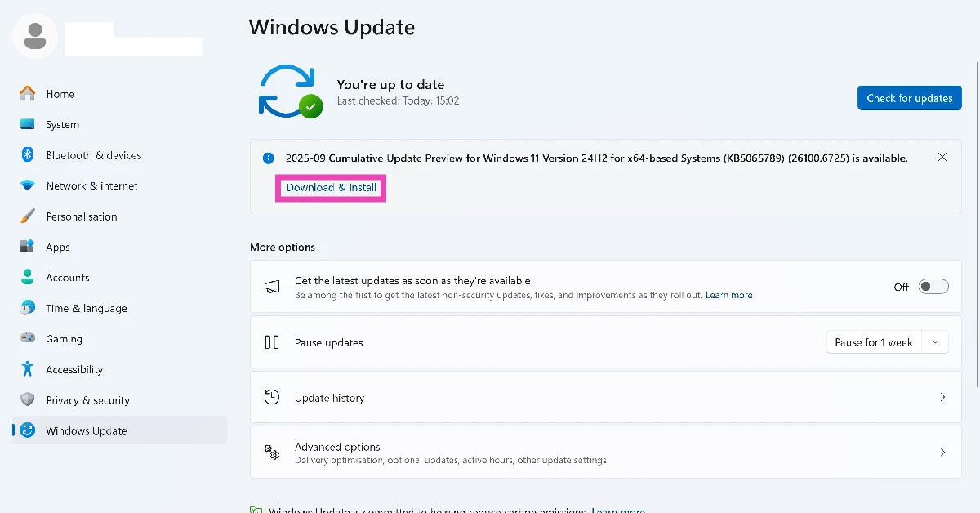
Task: Click the Network & internet wifi icon
Action: coord(28,186)
